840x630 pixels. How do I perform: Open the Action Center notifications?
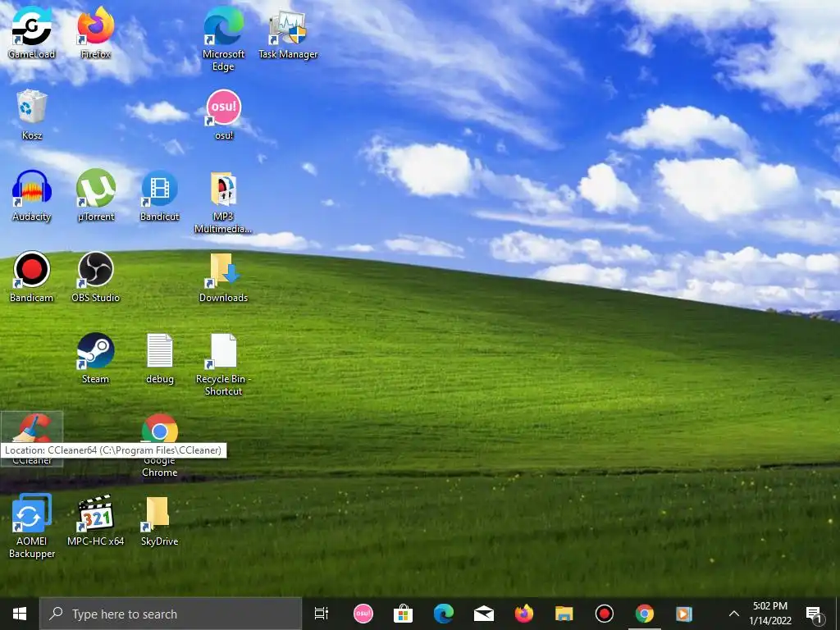814,614
